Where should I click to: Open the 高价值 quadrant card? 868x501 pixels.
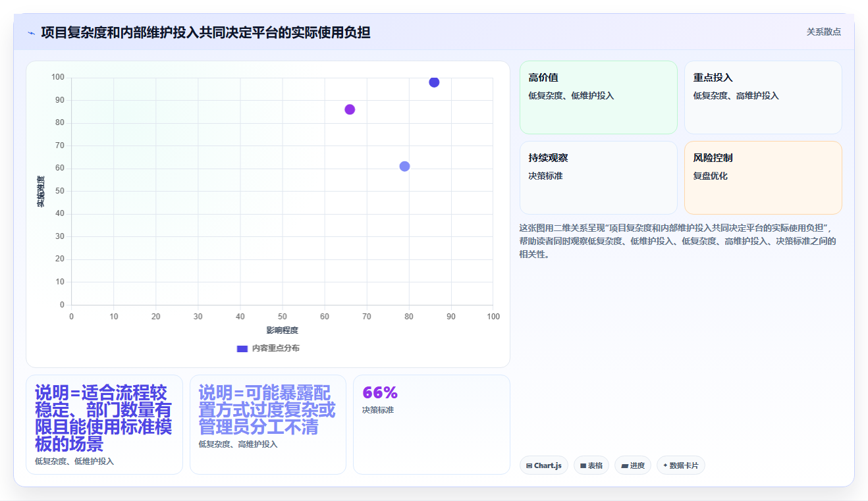pos(598,97)
